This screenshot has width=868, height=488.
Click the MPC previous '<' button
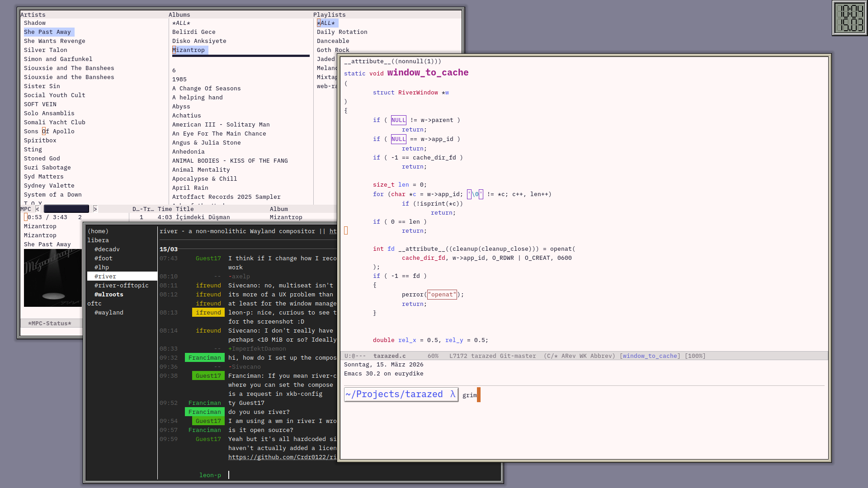pos(38,209)
